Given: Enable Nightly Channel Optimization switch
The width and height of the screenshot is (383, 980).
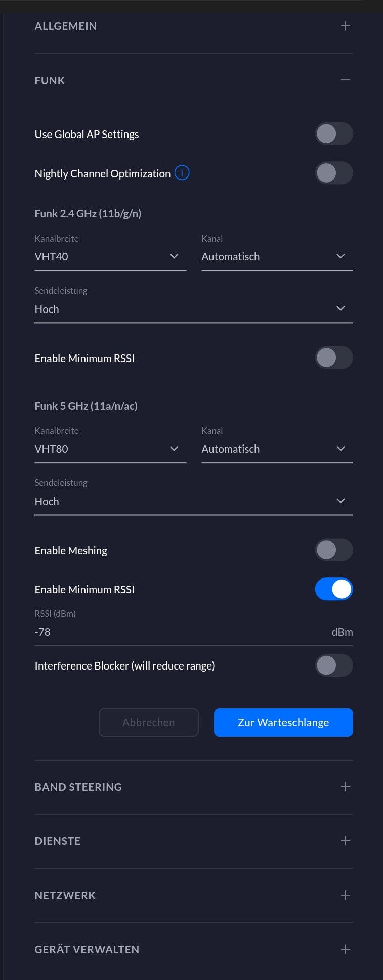Looking at the screenshot, I should 333,173.
